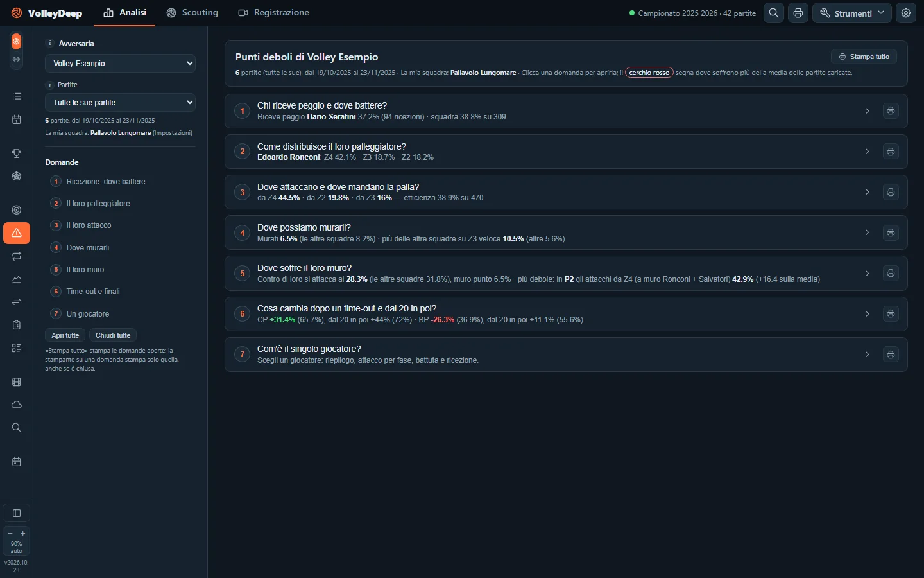Open the '(Impostazioni)' link for my team
The height and width of the screenshot is (578, 924).
(x=173, y=133)
